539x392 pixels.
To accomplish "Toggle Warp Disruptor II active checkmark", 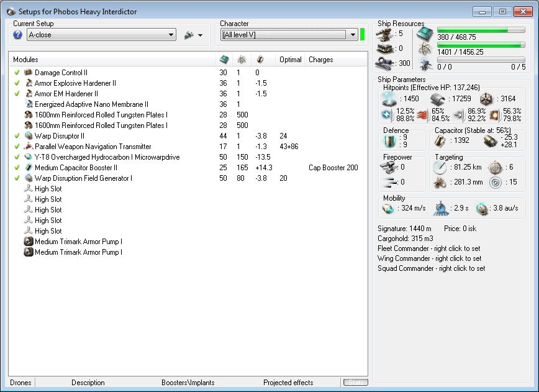I will pos(17,136).
